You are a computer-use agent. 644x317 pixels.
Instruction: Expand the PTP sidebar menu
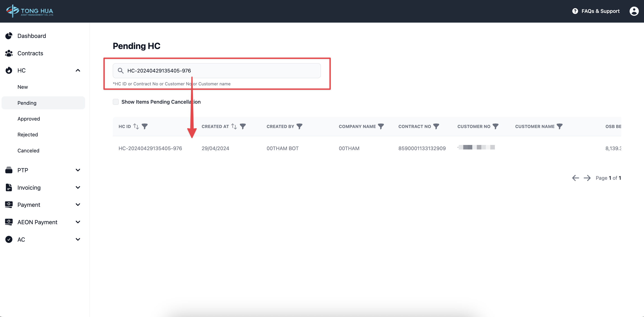pos(78,170)
